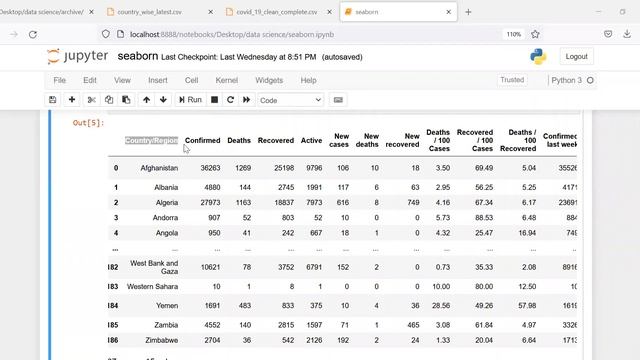
Task: Click the New cases column header
Action: 339,140
